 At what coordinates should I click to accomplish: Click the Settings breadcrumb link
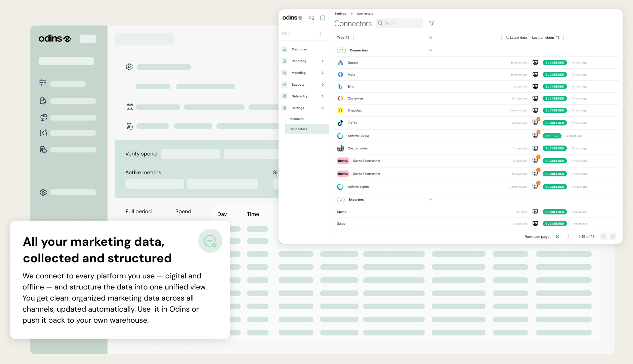click(x=340, y=13)
